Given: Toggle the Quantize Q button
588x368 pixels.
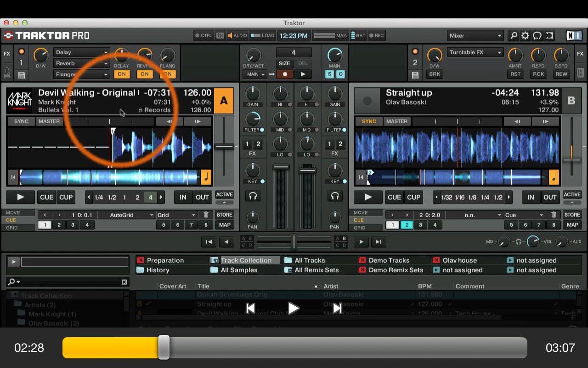Looking at the screenshot, I should pos(340,74).
